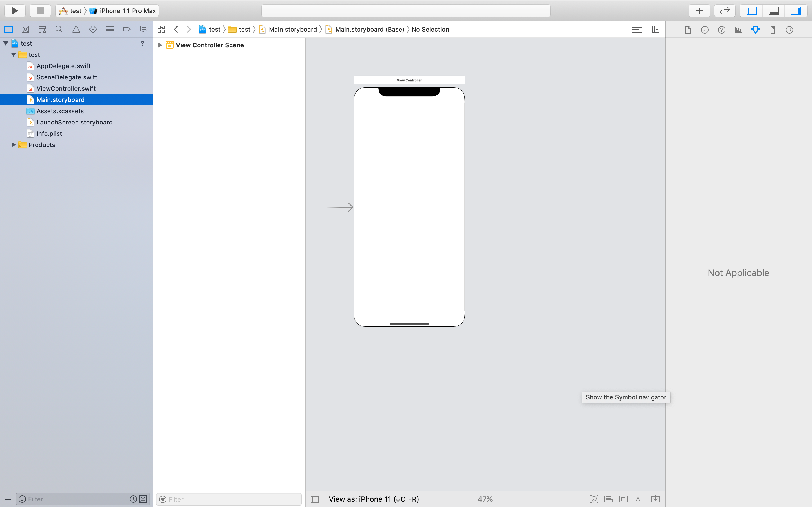Click the Update Frames icon
The image size is (812, 507).
594,499
